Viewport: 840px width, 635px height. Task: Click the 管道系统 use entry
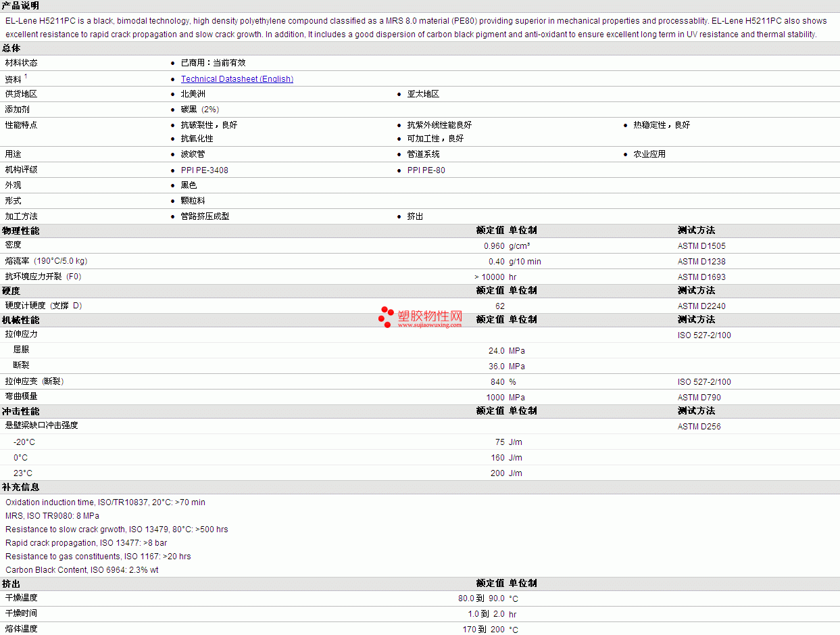pyautogui.click(x=423, y=154)
